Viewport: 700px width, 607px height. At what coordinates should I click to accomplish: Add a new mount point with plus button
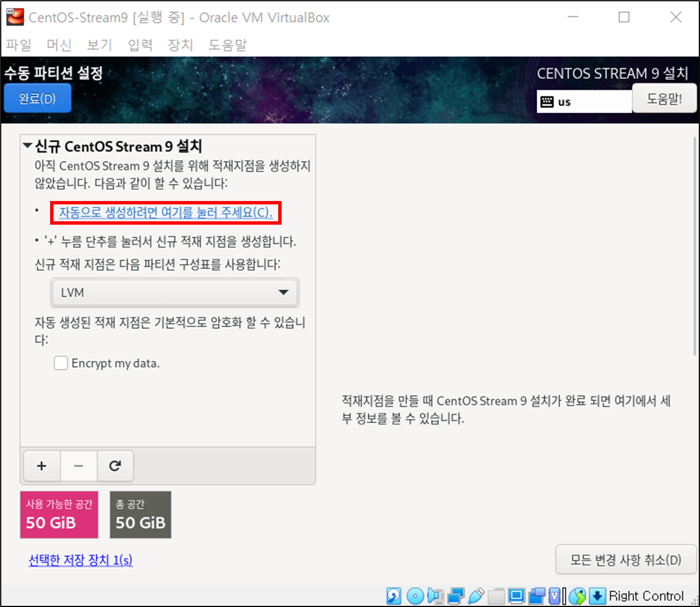coord(42,466)
